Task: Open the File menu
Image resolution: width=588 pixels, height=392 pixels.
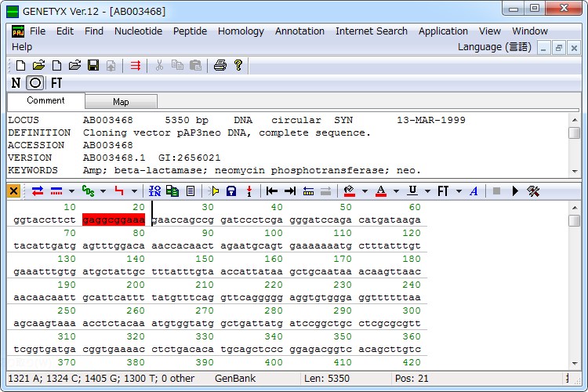Action: pos(38,31)
